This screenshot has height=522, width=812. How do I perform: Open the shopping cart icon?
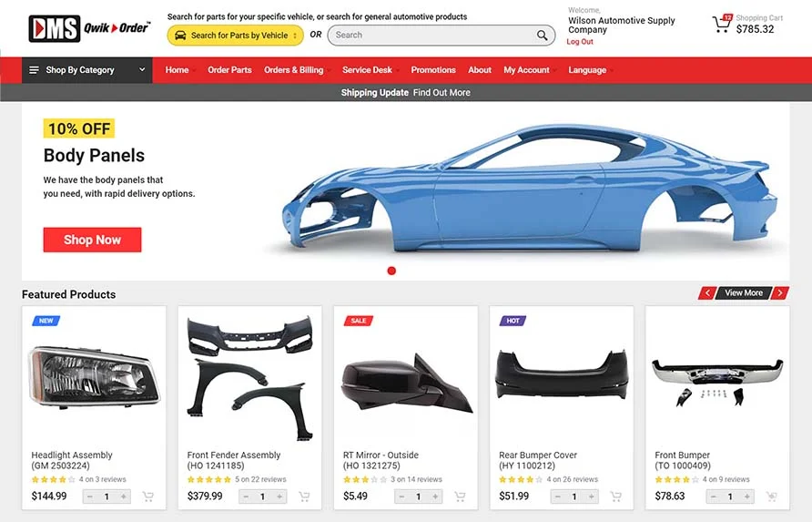(x=722, y=24)
